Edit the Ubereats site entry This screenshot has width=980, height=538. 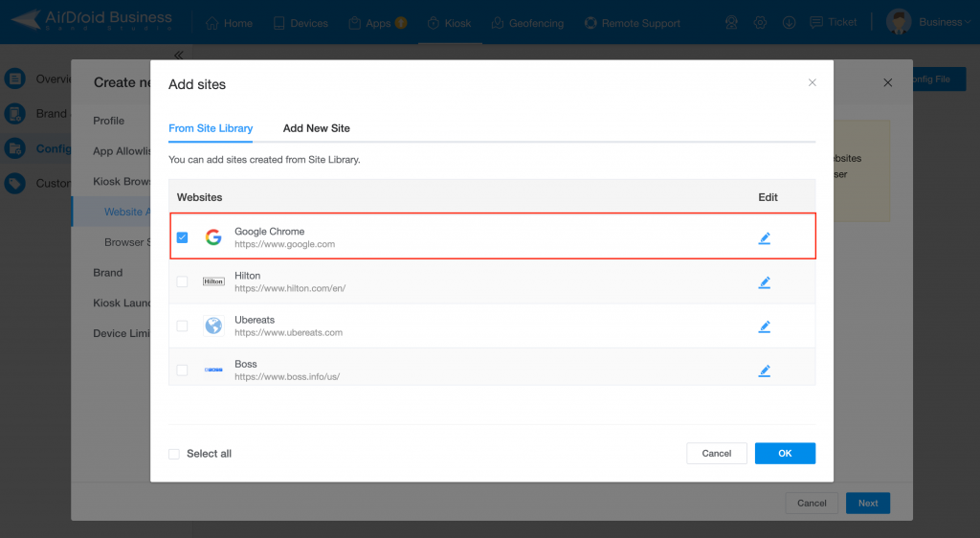pyautogui.click(x=764, y=326)
